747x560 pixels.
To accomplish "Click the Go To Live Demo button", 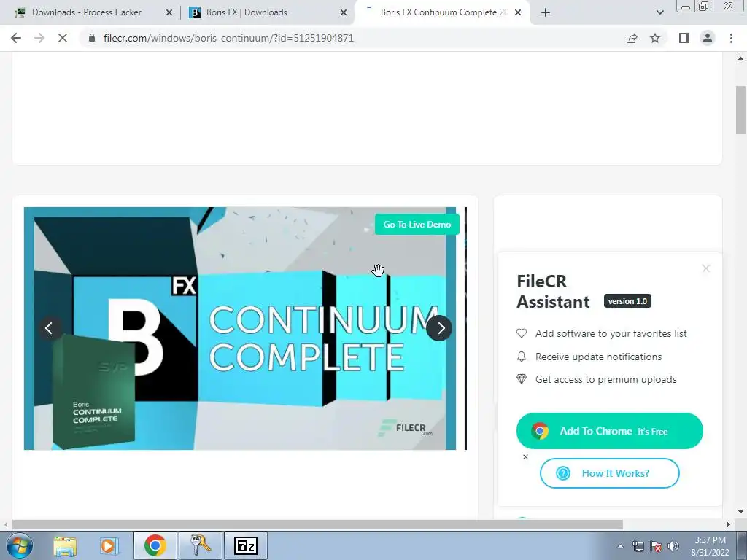I will (417, 225).
